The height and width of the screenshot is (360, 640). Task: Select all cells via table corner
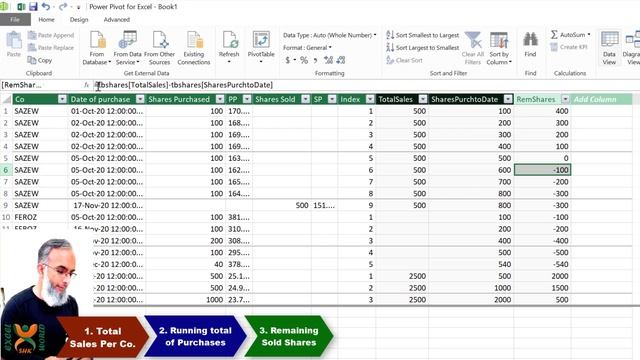coord(6,99)
